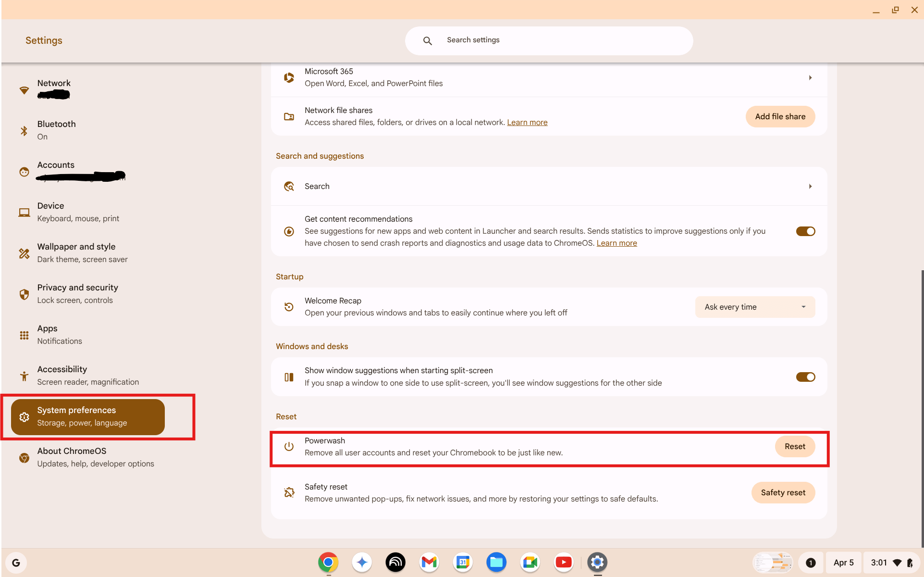The image size is (924, 577).
Task: Launch Gmail from the shelf
Action: (x=429, y=562)
